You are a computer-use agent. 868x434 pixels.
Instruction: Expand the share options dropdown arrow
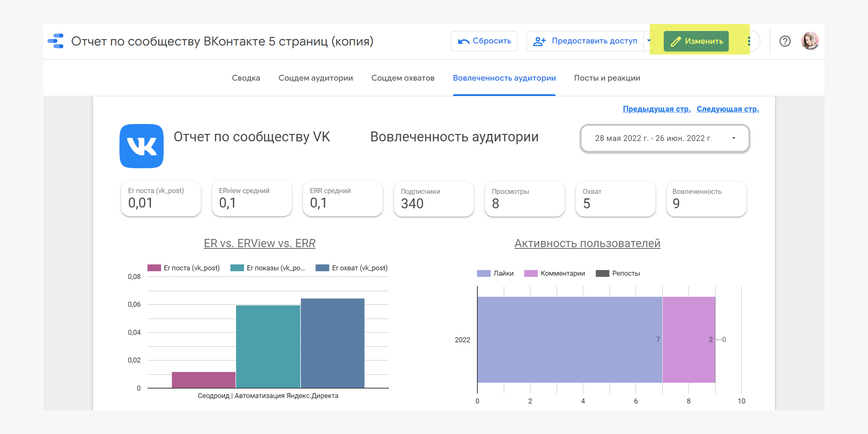point(649,41)
